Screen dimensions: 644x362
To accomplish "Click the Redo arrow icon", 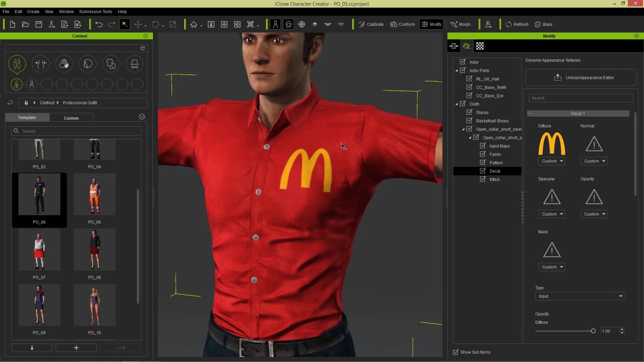I will [x=112, y=24].
